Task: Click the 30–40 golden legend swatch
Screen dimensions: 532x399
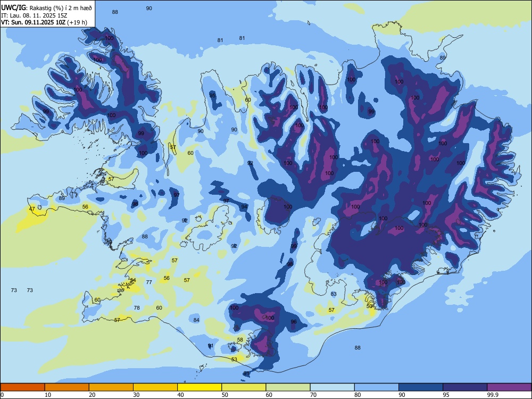Action: click(x=155, y=387)
